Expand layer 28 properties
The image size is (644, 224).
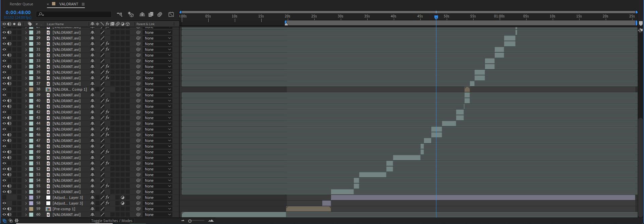26,32
